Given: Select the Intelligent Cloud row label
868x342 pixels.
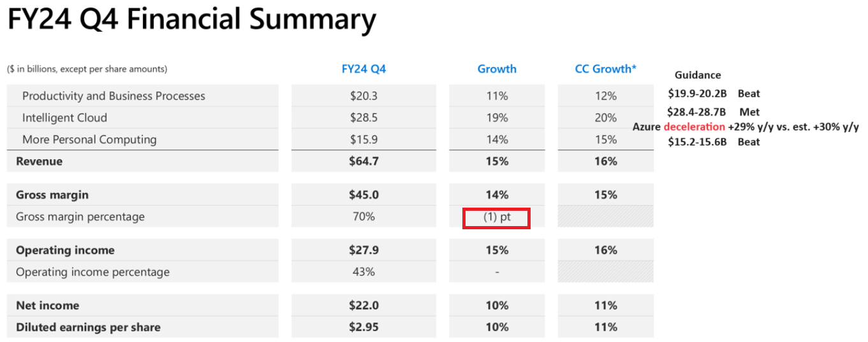Looking at the screenshot, I should pyautogui.click(x=64, y=118).
